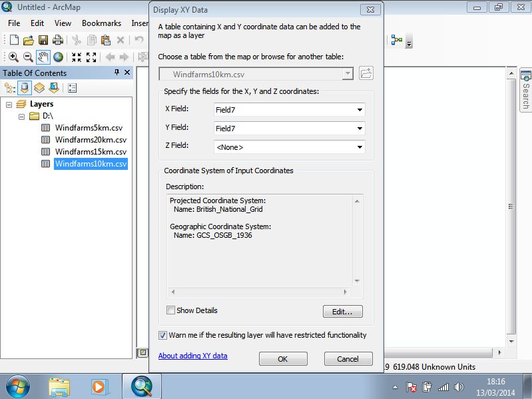This screenshot has height=399, width=532.
Task: Switch to List By Selection view
Action: click(54, 88)
